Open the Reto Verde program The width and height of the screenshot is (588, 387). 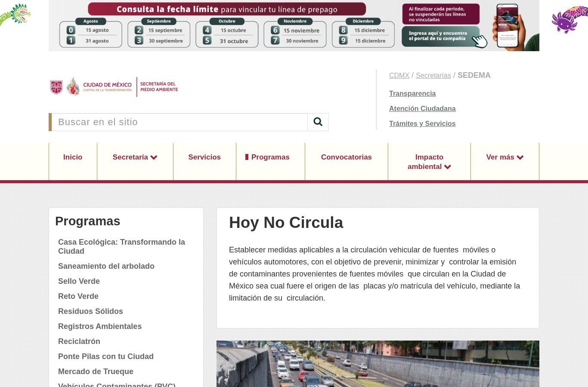(x=78, y=296)
